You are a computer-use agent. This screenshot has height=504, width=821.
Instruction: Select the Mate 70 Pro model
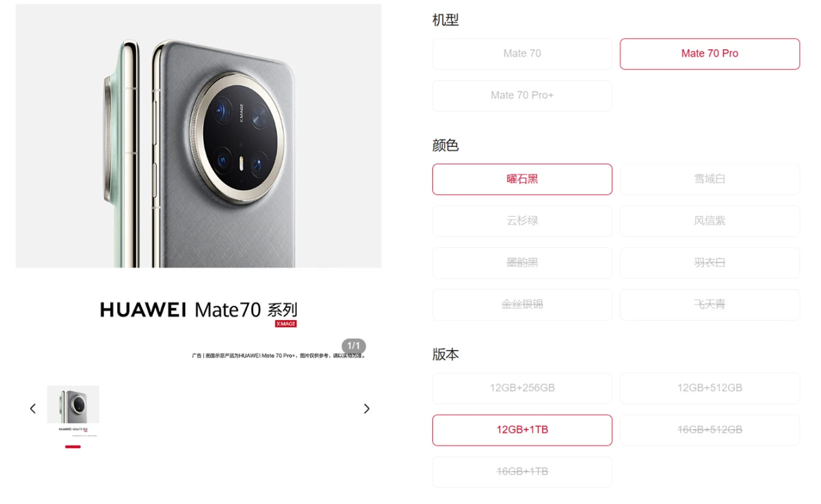[x=709, y=53]
